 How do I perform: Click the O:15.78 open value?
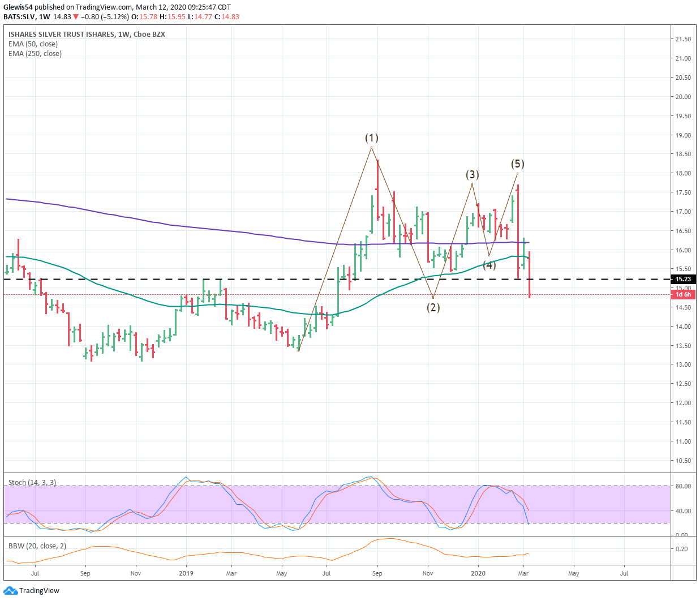(144, 17)
